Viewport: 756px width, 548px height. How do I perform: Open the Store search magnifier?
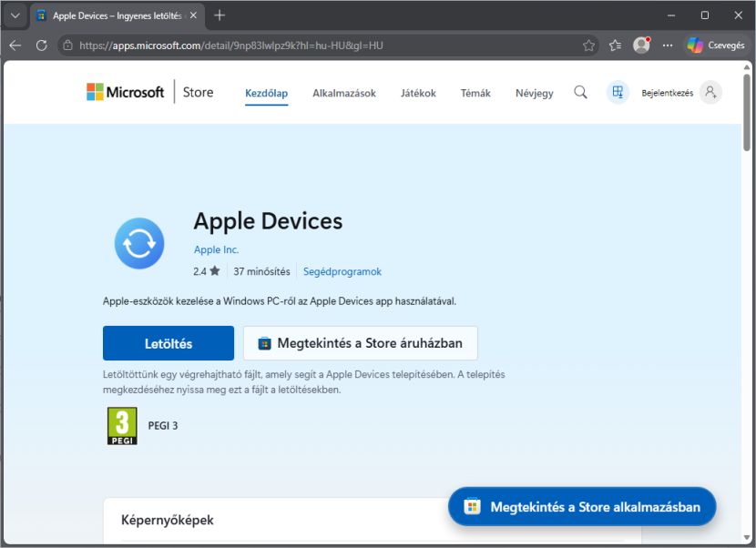point(580,92)
